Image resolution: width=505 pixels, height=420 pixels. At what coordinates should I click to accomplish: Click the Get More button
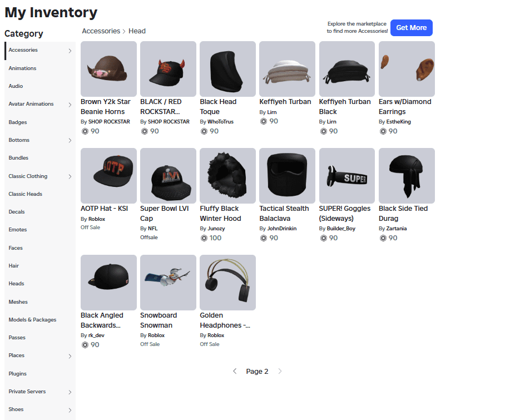click(411, 28)
